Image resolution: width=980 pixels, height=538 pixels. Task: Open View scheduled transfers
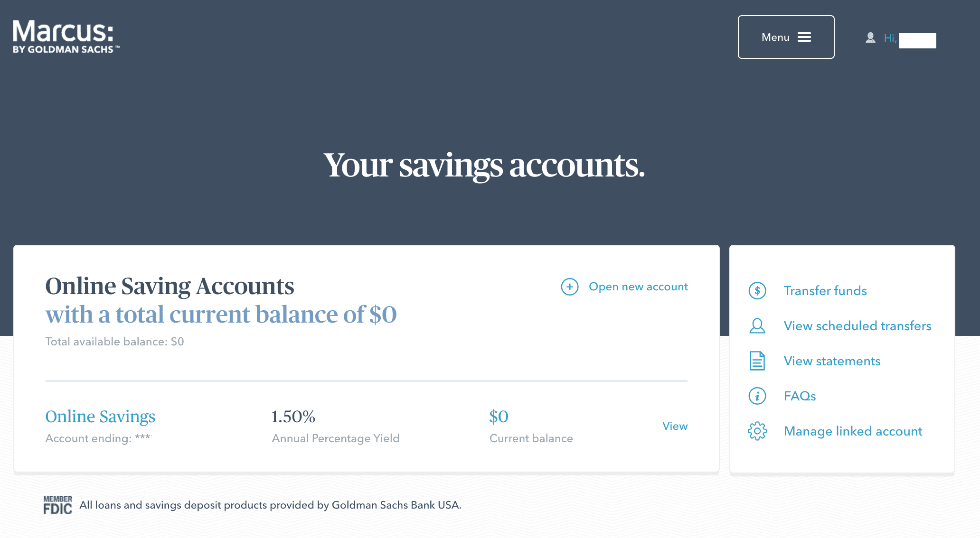(857, 325)
